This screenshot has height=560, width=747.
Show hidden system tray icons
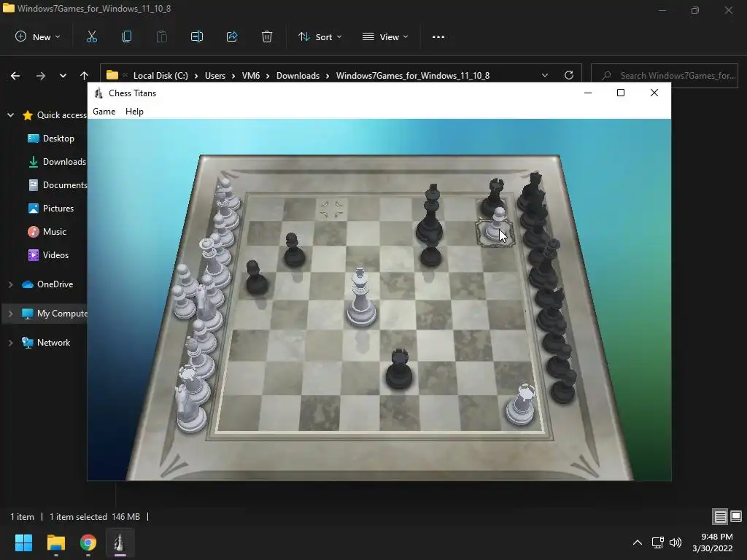(x=638, y=542)
